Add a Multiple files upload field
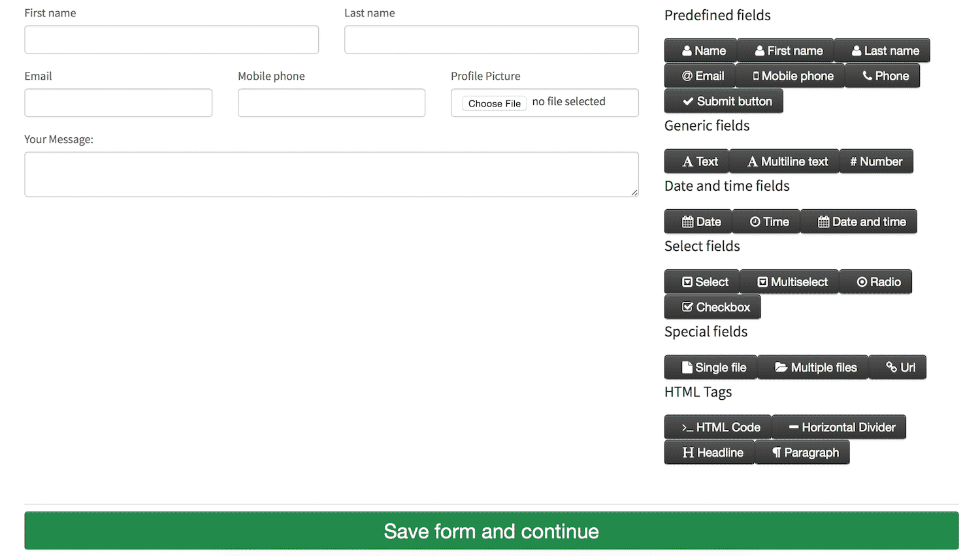The image size is (980, 556). click(813, 367)
